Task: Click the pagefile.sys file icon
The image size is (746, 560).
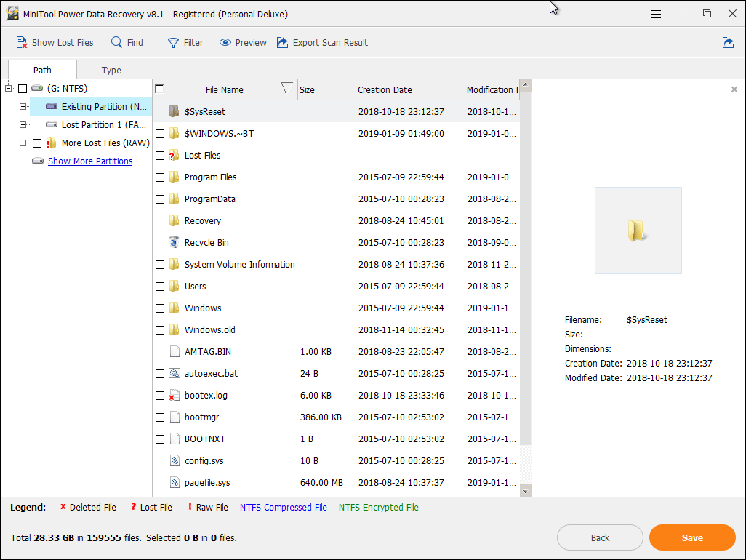Action: 175,482
